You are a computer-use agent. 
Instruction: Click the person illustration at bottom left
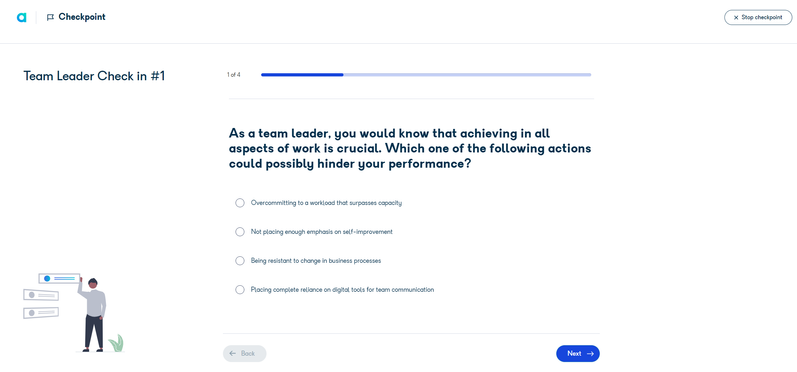click(x=93, y=315)
